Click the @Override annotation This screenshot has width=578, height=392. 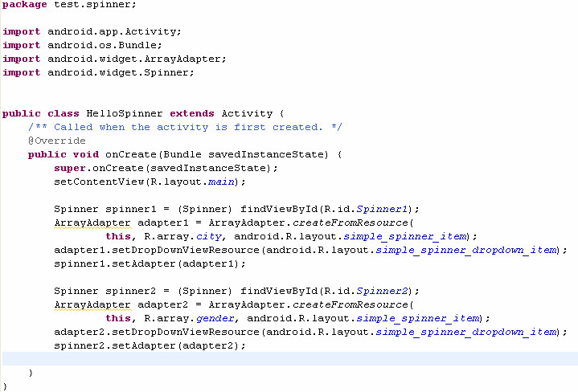(x=57, y=141)
